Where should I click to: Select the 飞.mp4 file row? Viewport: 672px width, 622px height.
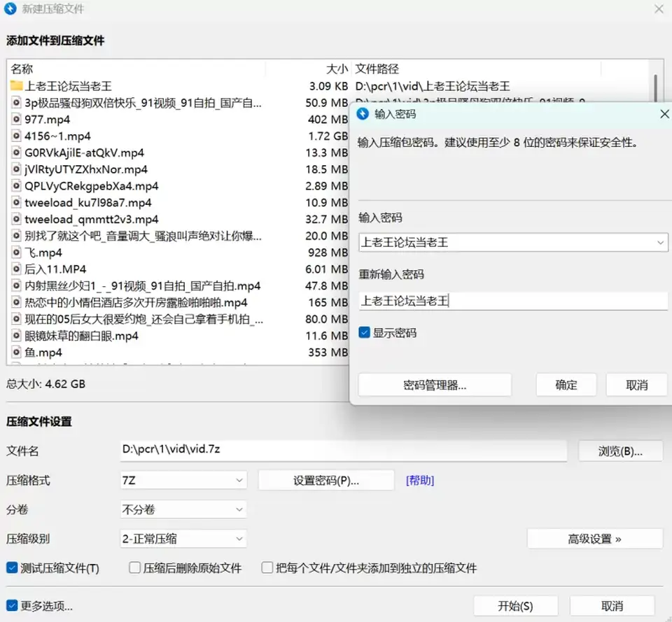coord(178,253)
